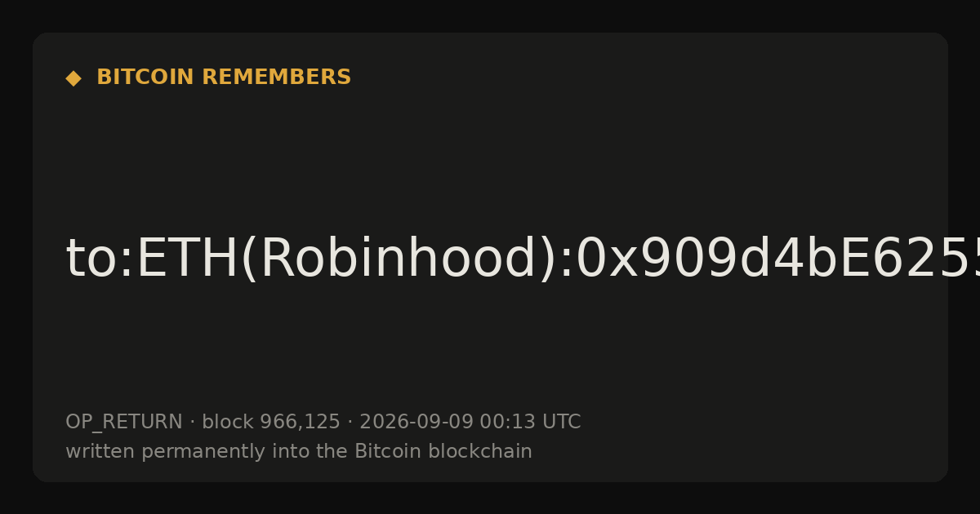The width and height of the screenshot is (980, 514).
Task: Click the word BITCOIN in the orange header
Action: (x=146, y=78)
